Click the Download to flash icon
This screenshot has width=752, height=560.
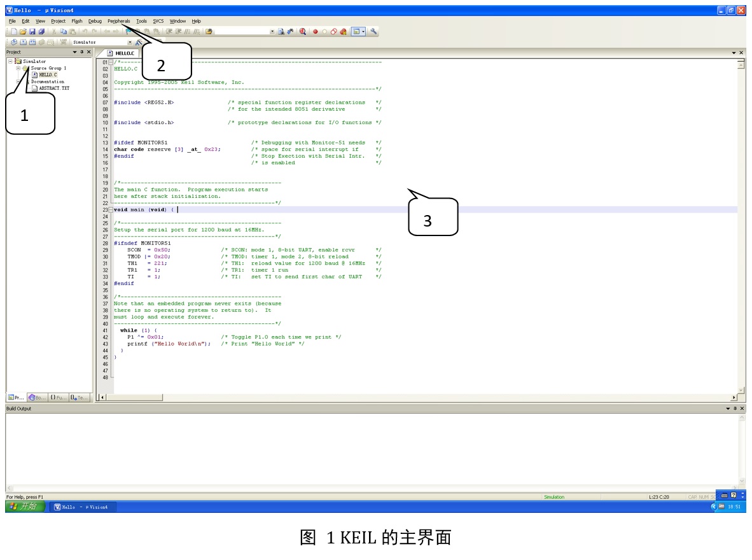64,42
